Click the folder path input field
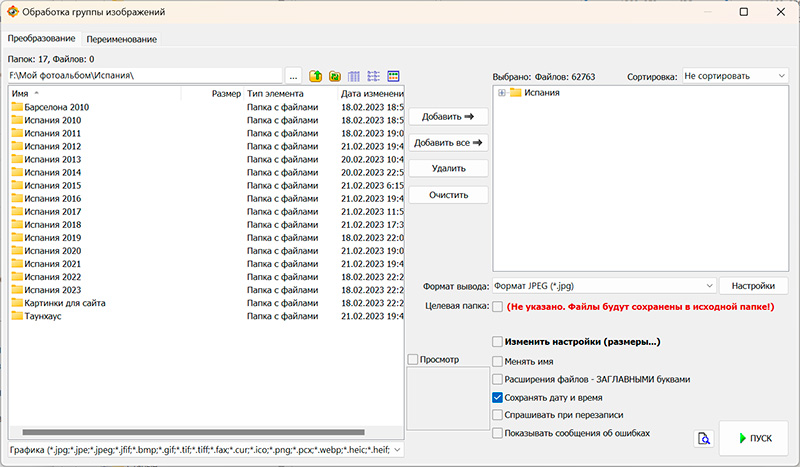This screenshot has width=800, height=467. tap(144, 76)
